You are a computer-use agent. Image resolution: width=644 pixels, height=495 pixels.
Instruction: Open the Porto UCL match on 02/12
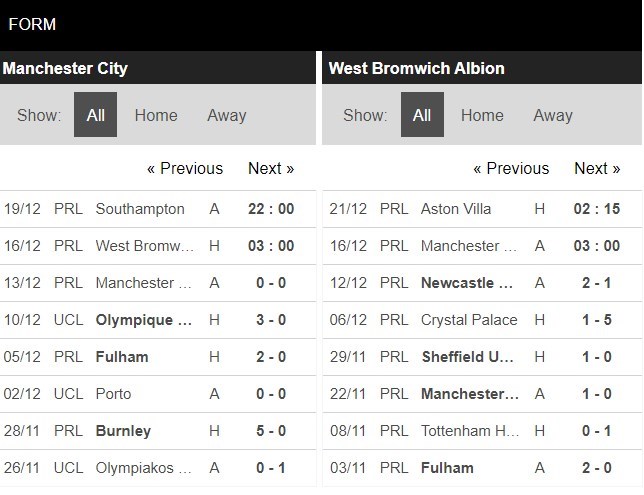point(114,394)
